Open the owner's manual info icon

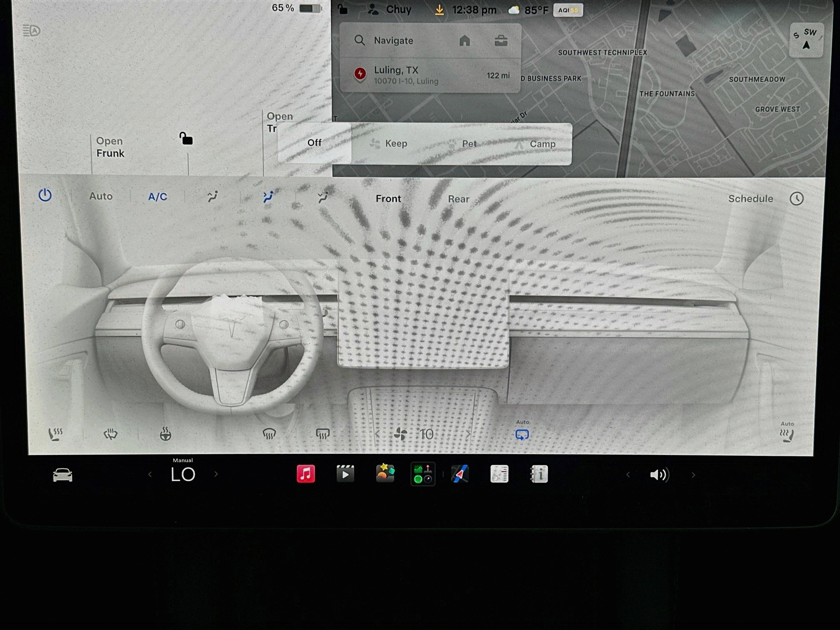[538, 474]
